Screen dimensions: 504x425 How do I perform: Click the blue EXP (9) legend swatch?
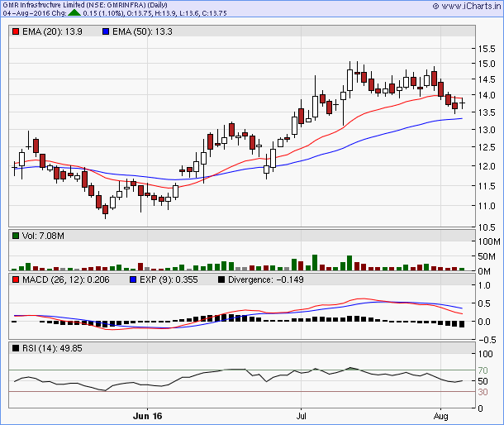133,279
